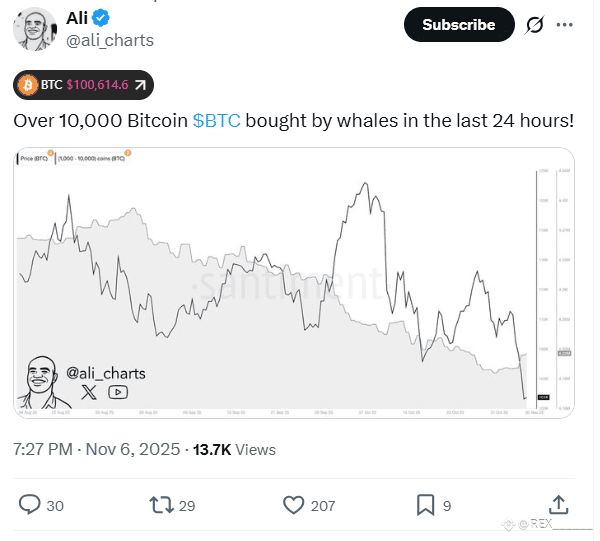This screenshot has height=541, width=600.
Task: Open the share post icon
Action: (560, 505)
